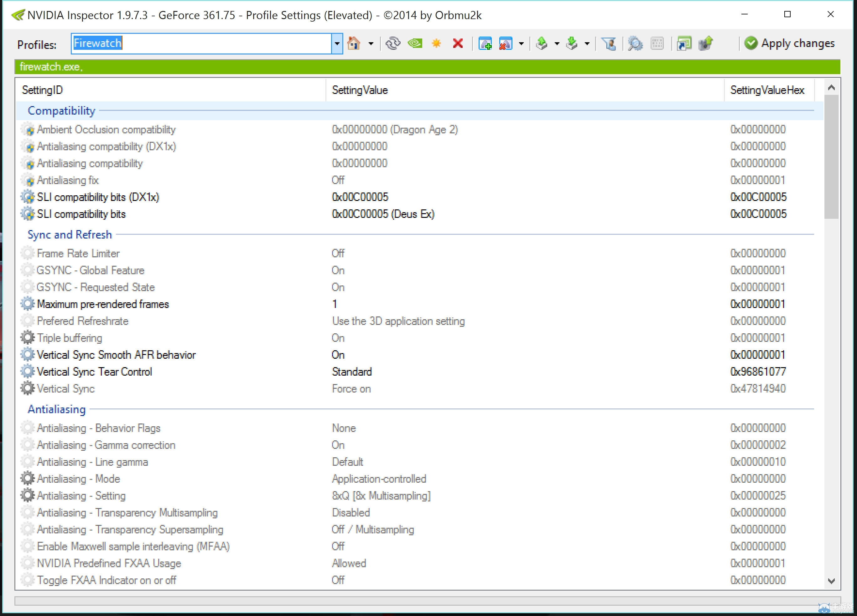Open the Profiles combo box dropdown arrow
This screenshot has width=857, height=616.
pyautogui.click(x=337, y=44)
